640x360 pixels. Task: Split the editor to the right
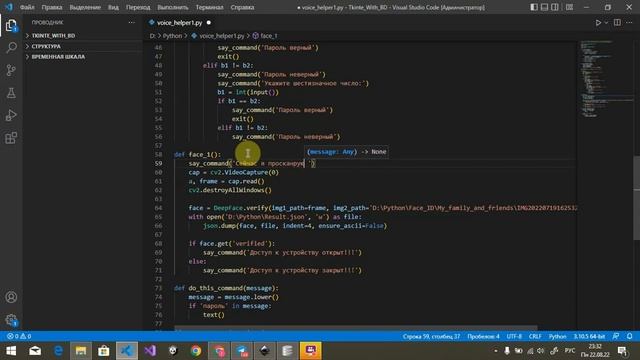[x=617, y=23]
